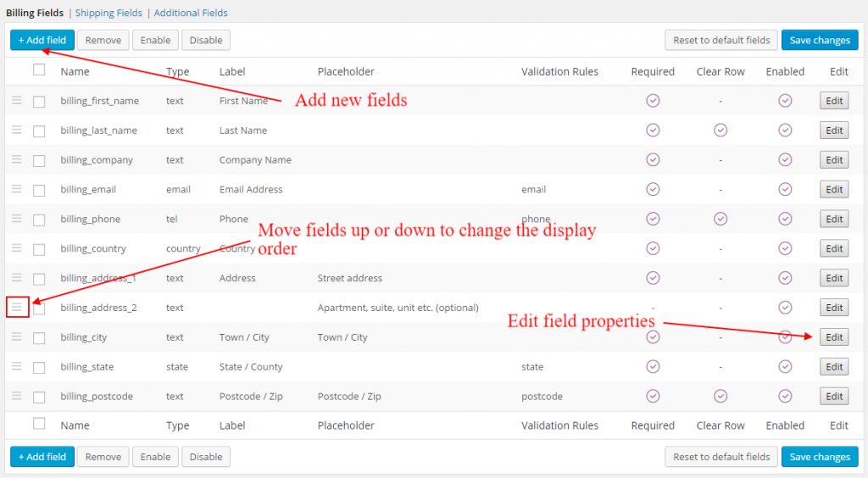
Task: Check the billing_phone row checkbox
Action: tap(39, 220)
